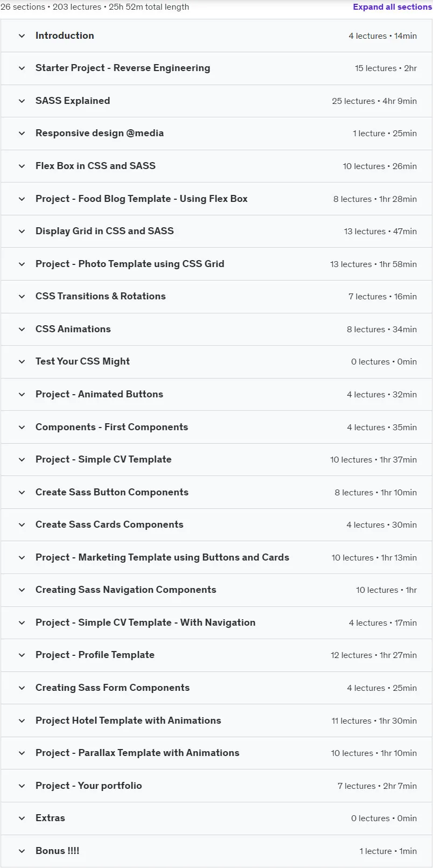Click the Extras section chevron icon
Image resolution: width=433 pixels, height=868 pixels.
(22, 818)
